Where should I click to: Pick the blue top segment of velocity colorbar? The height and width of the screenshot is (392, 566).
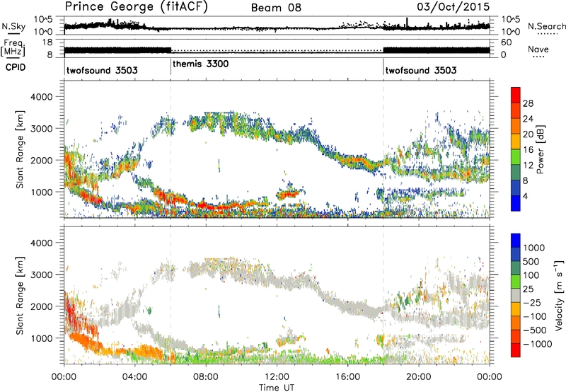click(x=516, y=241)
